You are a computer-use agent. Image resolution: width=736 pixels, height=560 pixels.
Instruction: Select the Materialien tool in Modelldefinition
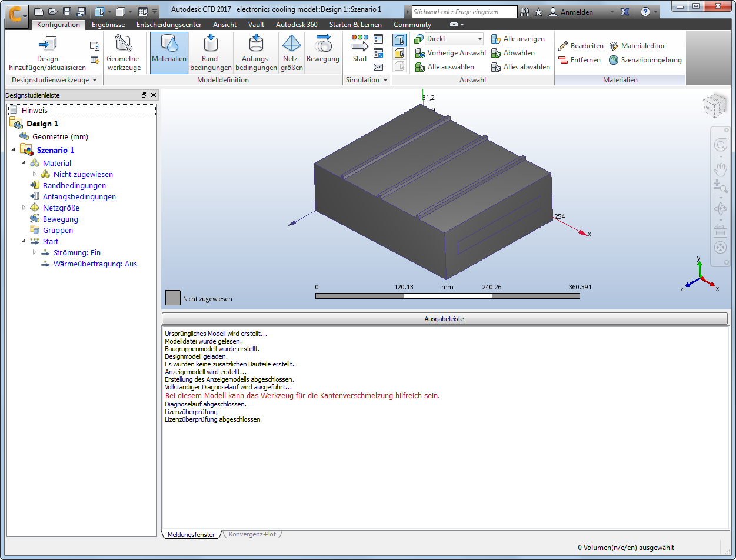tap(169, 53)
